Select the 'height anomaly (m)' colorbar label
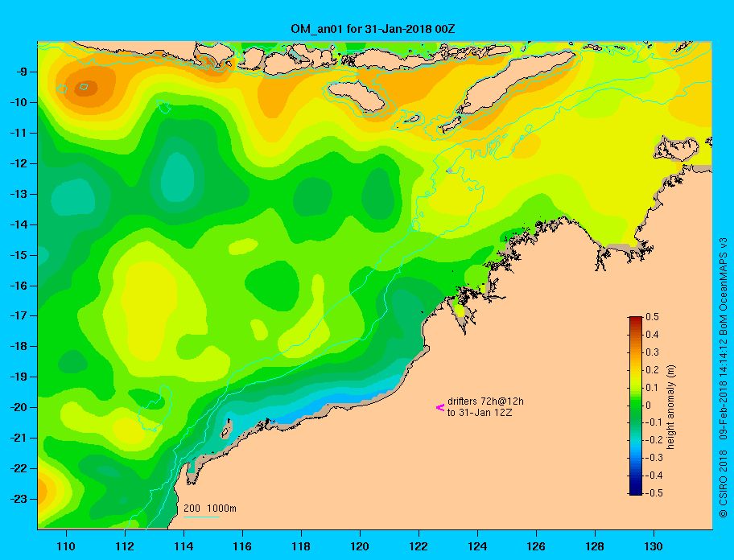 (x=670, y=406)
